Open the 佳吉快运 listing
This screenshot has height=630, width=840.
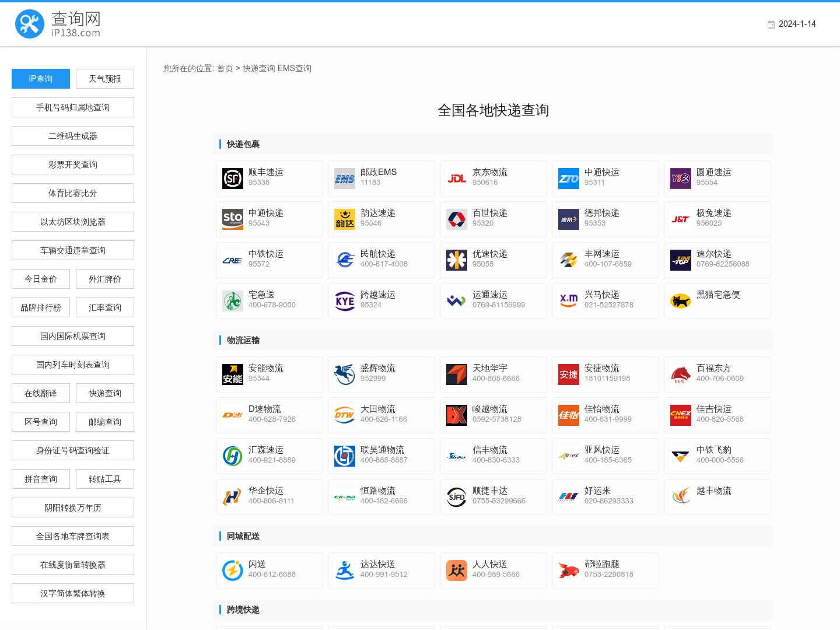pyautogui.click(x=717, y=415)
